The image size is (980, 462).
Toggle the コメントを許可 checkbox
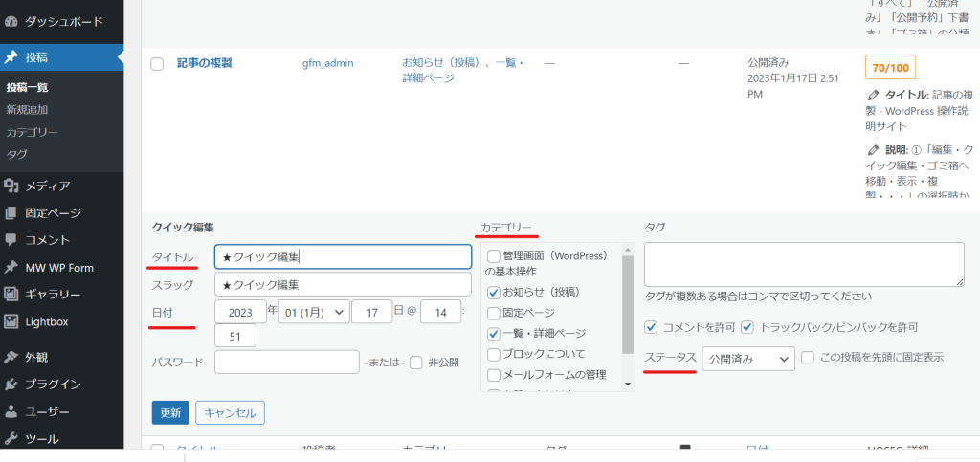652,327
